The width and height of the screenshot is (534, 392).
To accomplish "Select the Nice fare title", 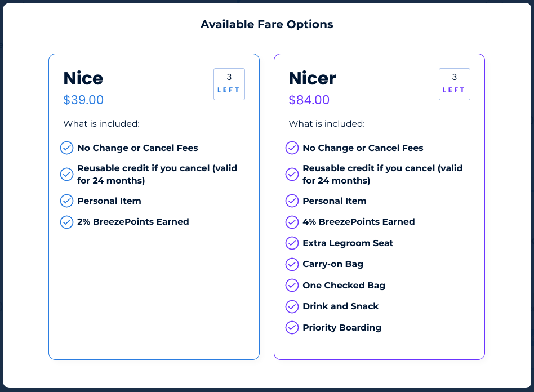I will point(83,78).
